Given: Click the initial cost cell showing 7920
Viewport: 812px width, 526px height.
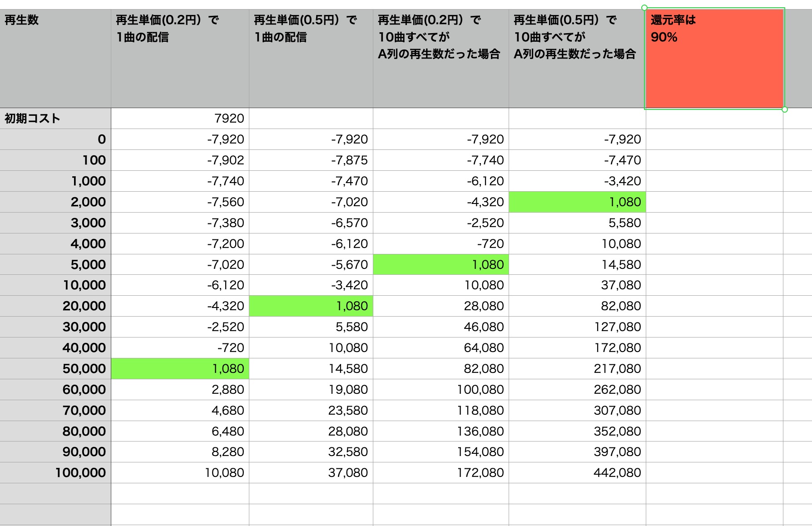Looking at the screenshot, I should point(180,119).
